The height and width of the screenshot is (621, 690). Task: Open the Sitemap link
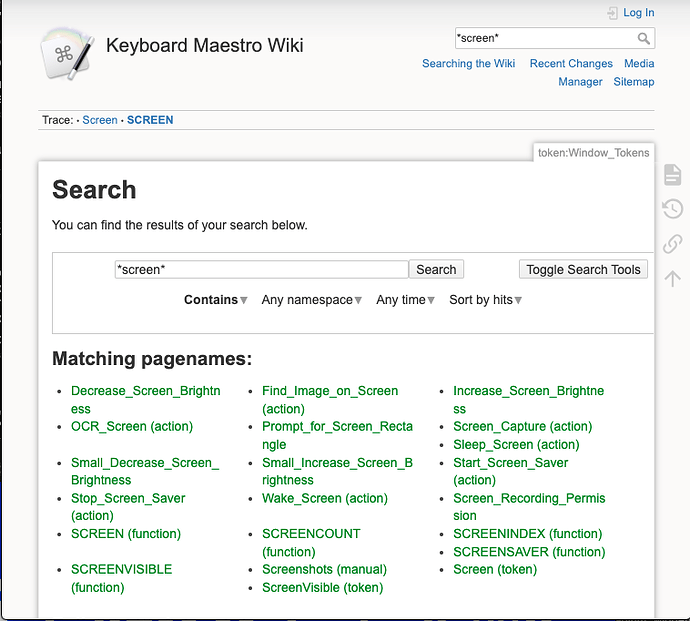pos(634,82)
